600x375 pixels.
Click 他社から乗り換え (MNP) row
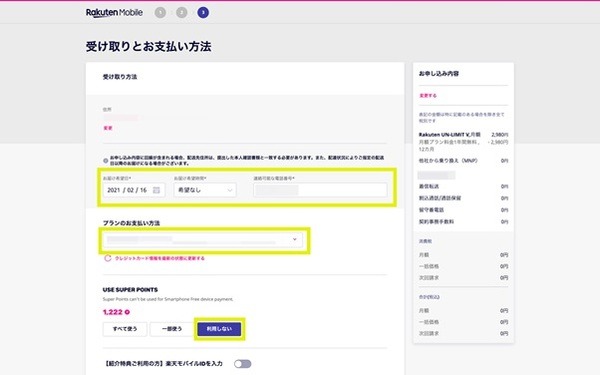[x=463, y=161]
